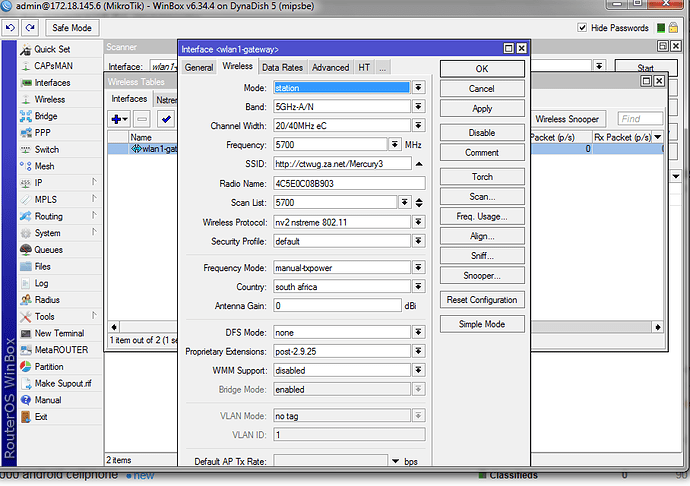Click the Apply button
Viewport: 690px width, 486px height.
tap(482, 108)
